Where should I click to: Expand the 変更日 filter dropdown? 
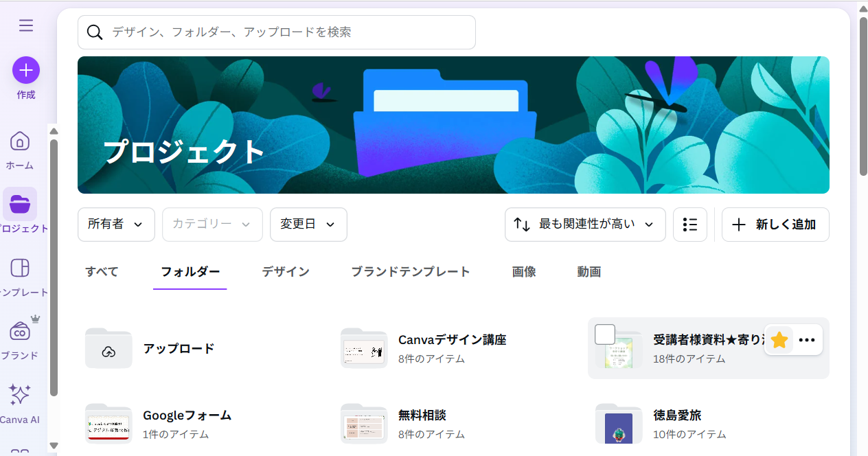(308, 225)
